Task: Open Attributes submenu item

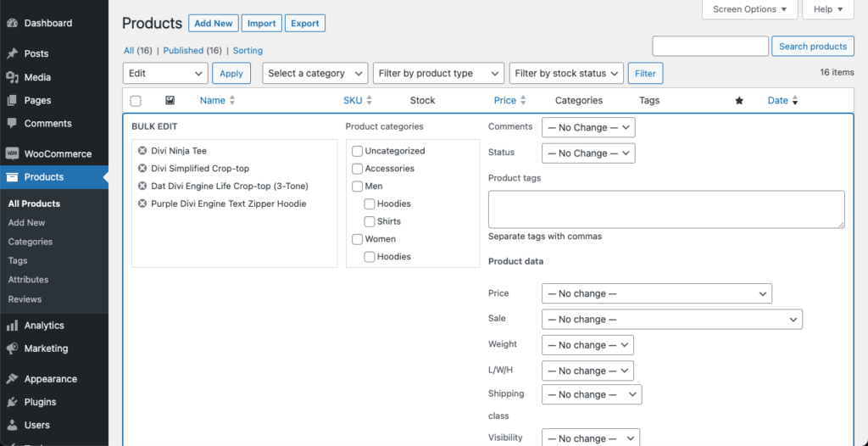Action: coord(28,280)
